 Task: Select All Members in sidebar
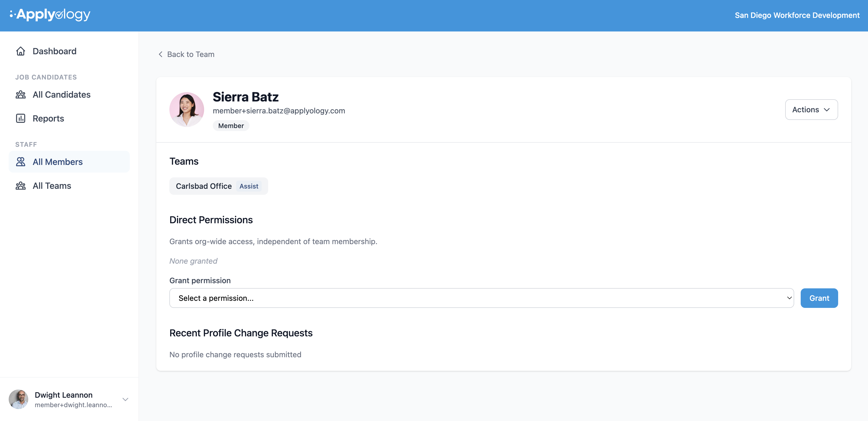click(x=69, y=162)
